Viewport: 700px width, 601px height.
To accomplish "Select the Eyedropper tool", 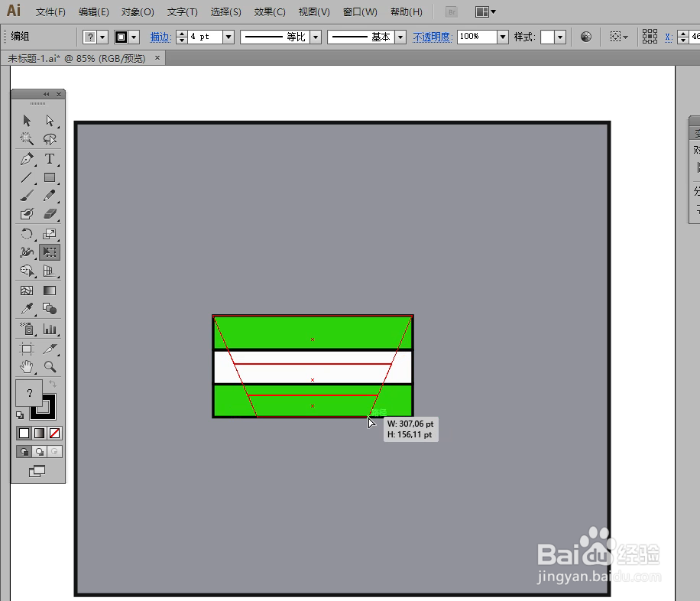I will [x=27, y=309].
